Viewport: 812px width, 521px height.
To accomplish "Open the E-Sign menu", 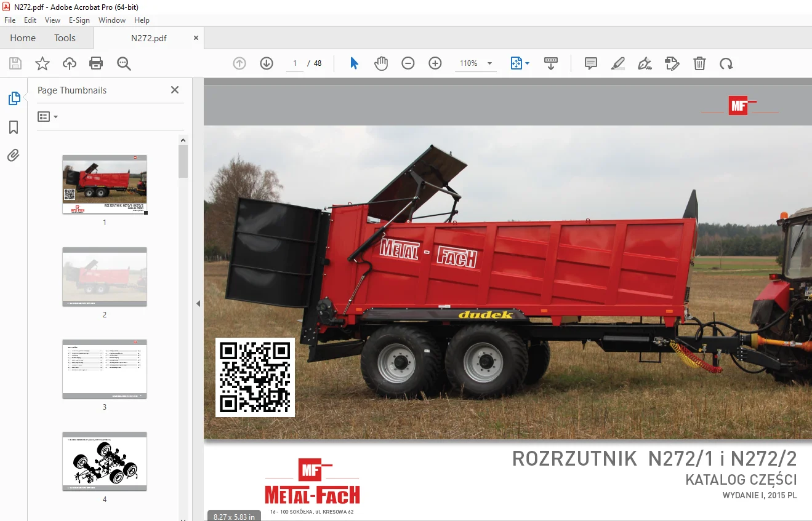I will [79, 20].
